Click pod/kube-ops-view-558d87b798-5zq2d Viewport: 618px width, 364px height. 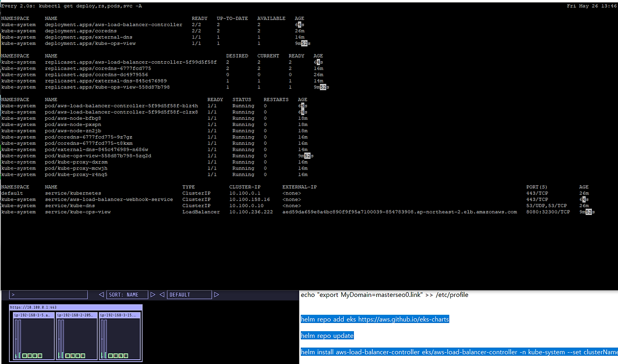click(x=98, y=156)
